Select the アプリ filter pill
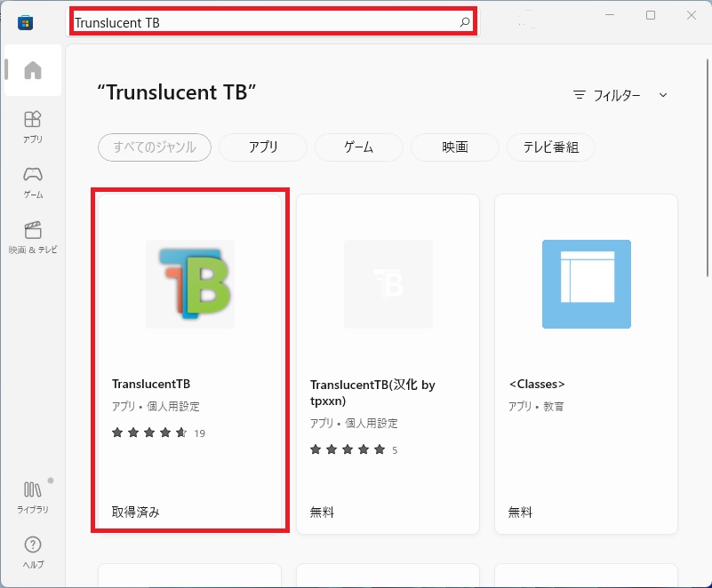This screenshot has width=712, height=588. tap(263, 147)
